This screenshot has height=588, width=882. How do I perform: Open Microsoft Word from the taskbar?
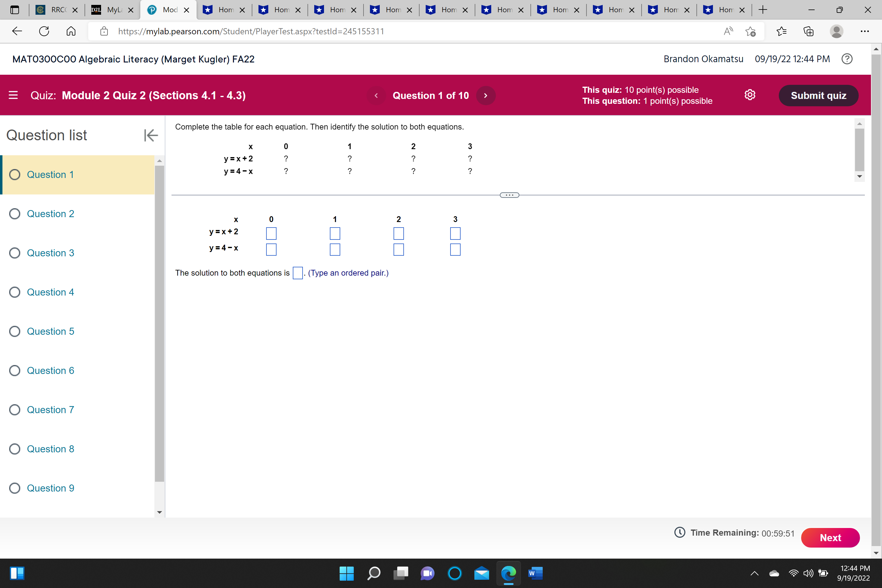coord(535,573)
